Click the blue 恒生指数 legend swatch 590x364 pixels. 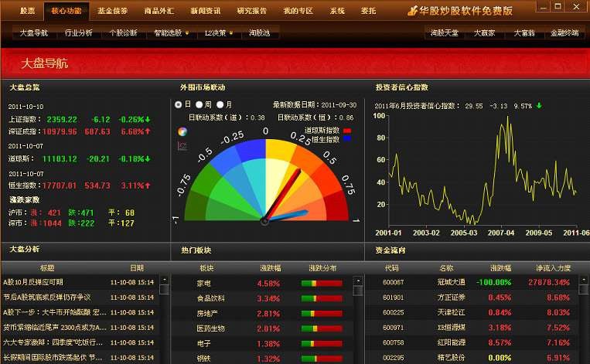(347, 139)
